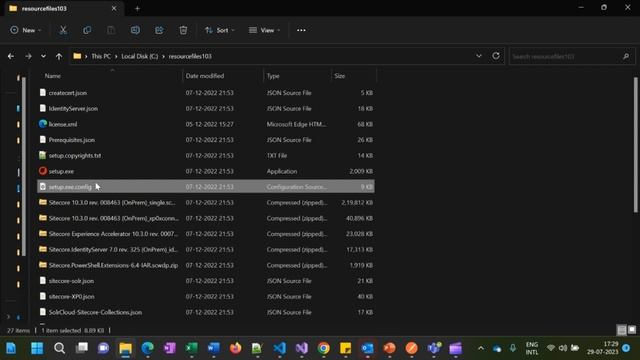The height and width of the screenshot is (360, 640).
Task: Select the createcert.json file
Action: tap(206, 93)
